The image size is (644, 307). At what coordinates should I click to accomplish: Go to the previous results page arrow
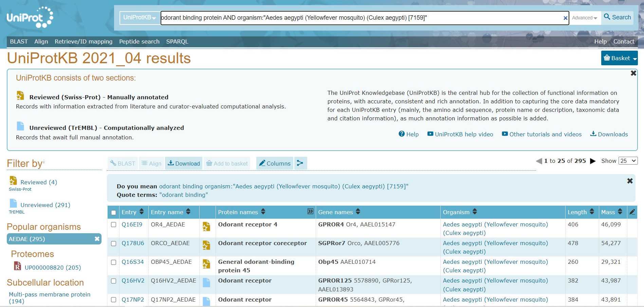coord(539,161)
